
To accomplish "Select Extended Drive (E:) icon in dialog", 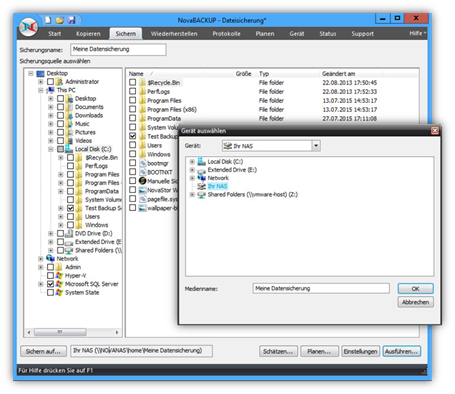I will pos(201,170).
